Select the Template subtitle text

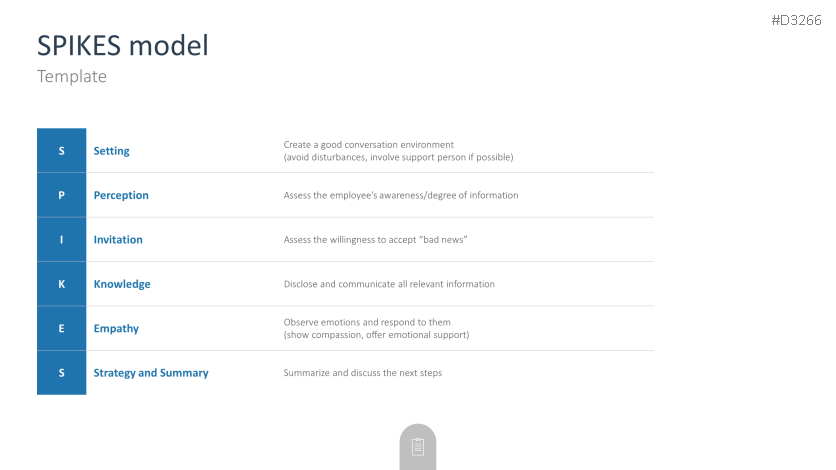(72, 76)
